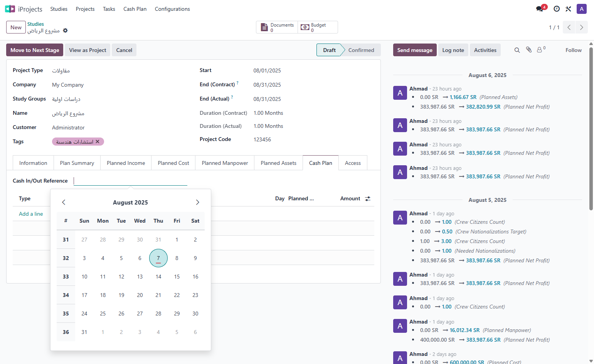
Task: Go to next record arrow
Action: 582,27
